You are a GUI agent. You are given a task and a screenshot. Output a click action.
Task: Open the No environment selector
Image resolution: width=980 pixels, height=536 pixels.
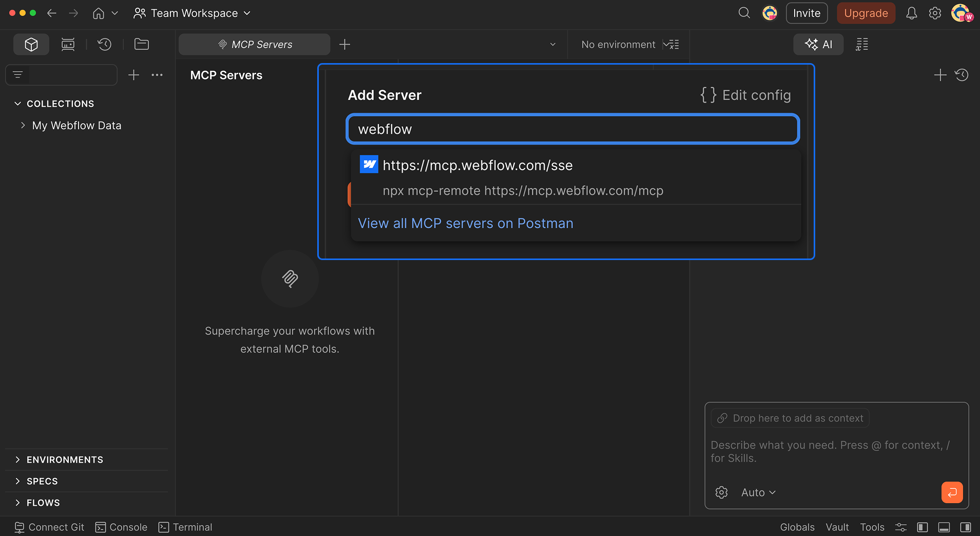tap(618, 45)
